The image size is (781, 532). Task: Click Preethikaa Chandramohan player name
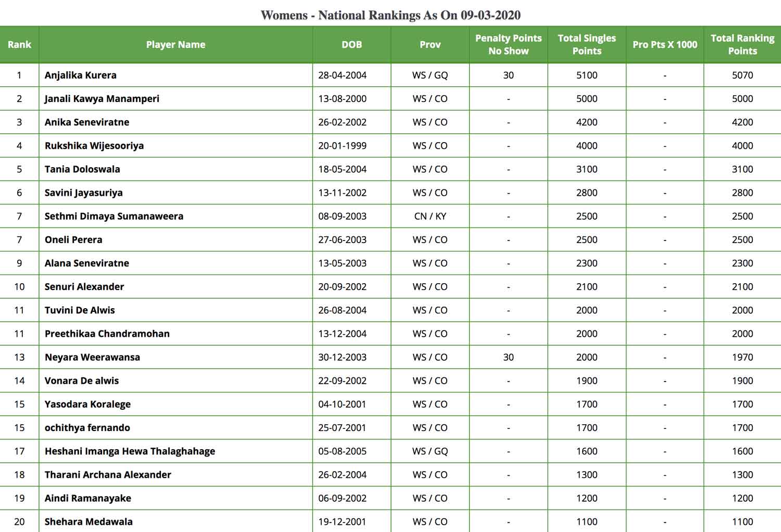click(107, 334)
